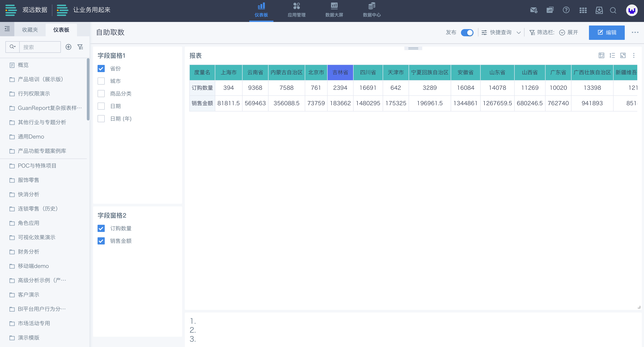This screenshot has width=644, height=347.
Task: Click the report table layout icon
Action: click(x=601, y=56)
